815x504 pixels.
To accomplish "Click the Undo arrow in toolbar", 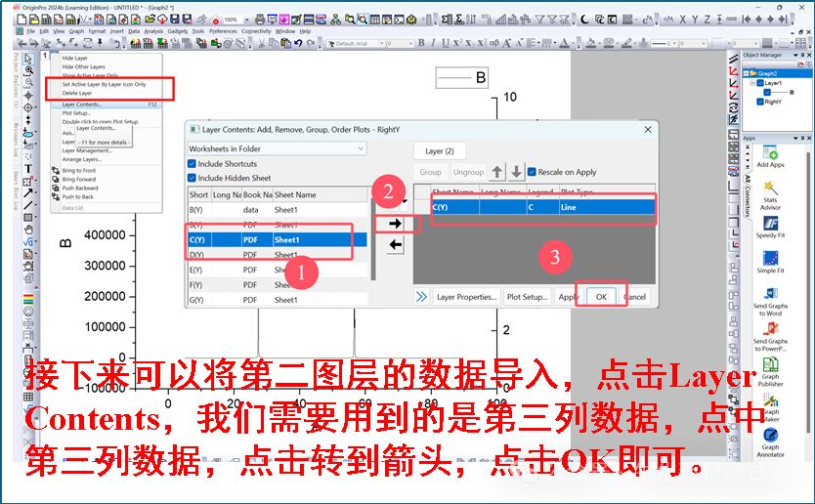I will tap(298, 44).
